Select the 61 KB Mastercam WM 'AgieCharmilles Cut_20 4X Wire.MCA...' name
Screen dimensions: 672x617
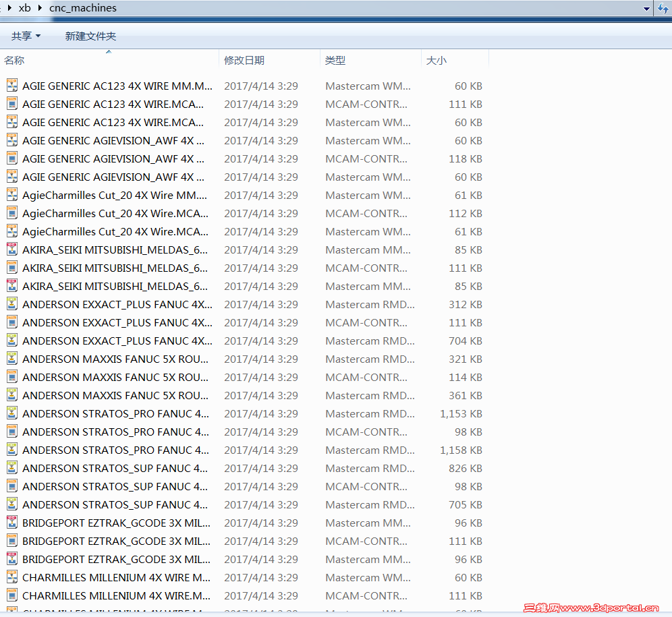pos(115,232)
